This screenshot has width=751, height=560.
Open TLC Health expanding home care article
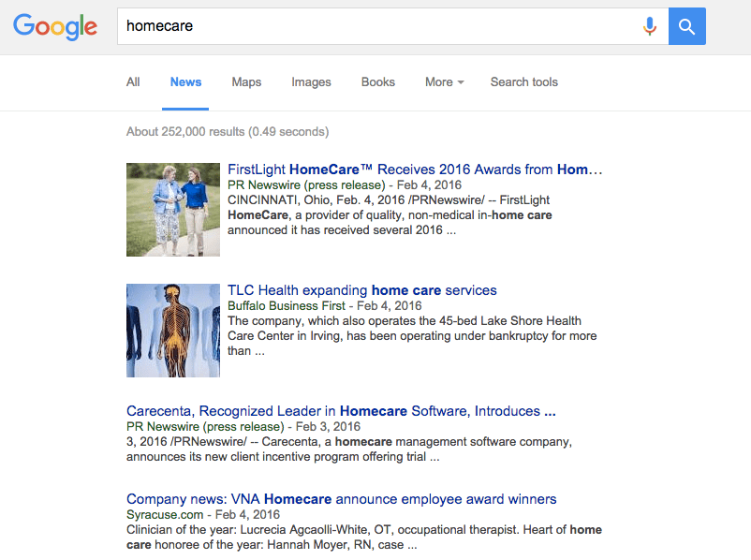click(x=362, y=289)
